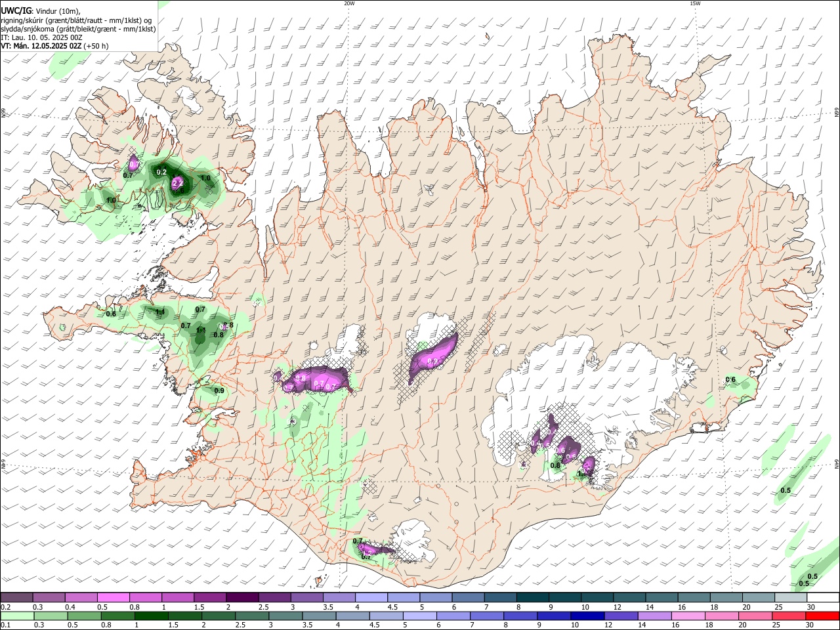Click the 'VT: Mán. 12.05.2025 02Z' valid time line
This screenshot has width=840, height=630.
coord(41,46)
